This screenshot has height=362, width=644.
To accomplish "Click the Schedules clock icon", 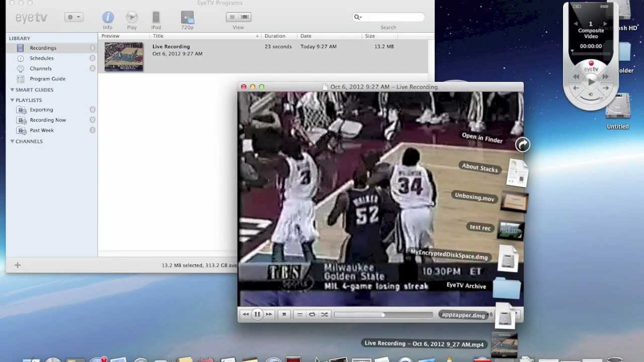I will coord(20,58).
